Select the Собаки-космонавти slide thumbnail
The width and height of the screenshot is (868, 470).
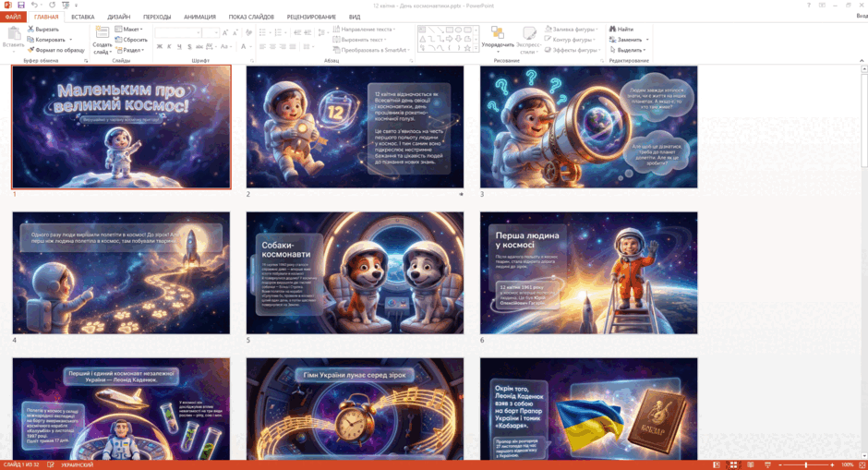[x=355, y=273]
